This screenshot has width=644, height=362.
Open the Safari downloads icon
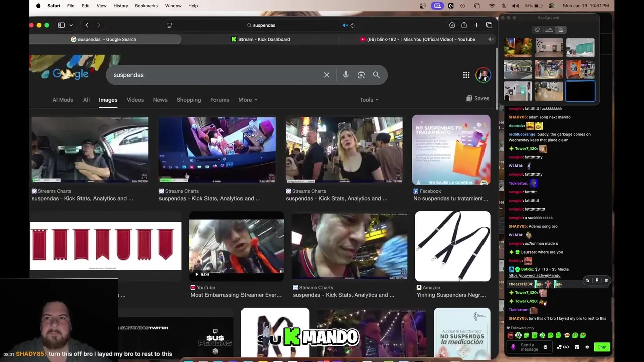tap(452, 25)
